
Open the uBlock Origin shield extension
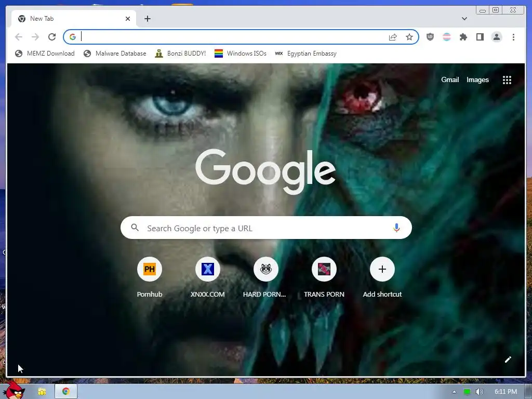point(430,37)
